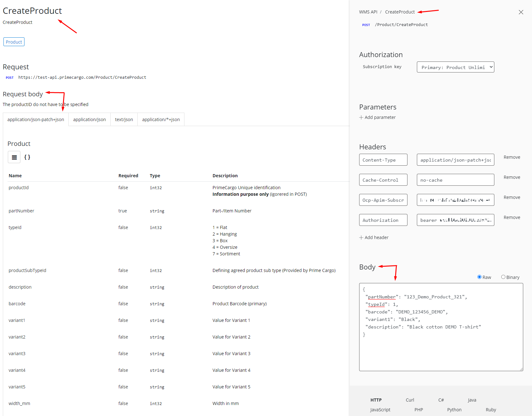The width and height of the screenshot is (532, 416).
Task: Show the Python code sample
Action: click(454, 410)
